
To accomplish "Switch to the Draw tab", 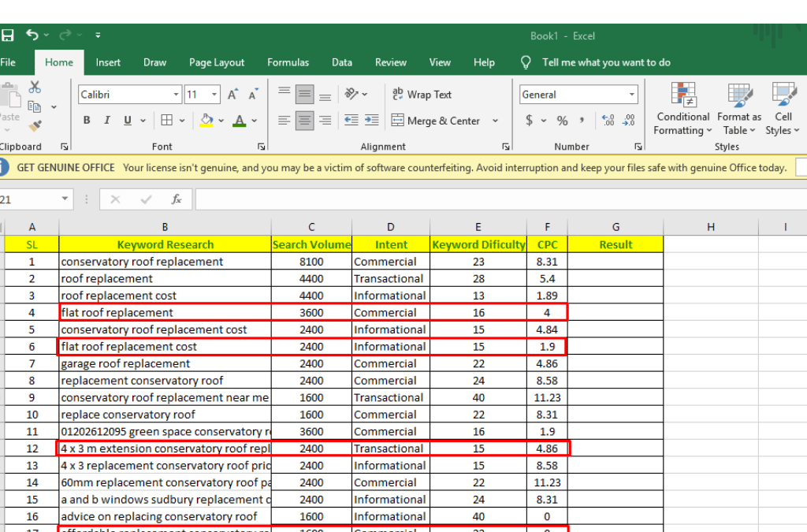I will [x=155, y=62].
